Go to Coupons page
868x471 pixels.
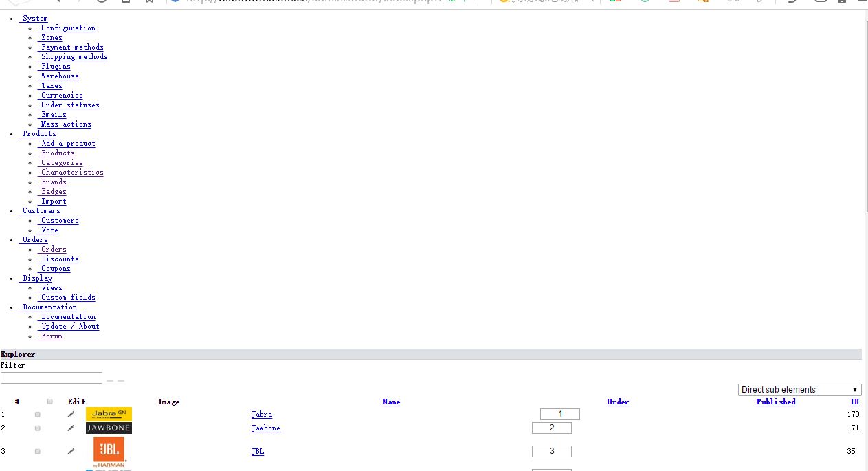tap(54, 269)
